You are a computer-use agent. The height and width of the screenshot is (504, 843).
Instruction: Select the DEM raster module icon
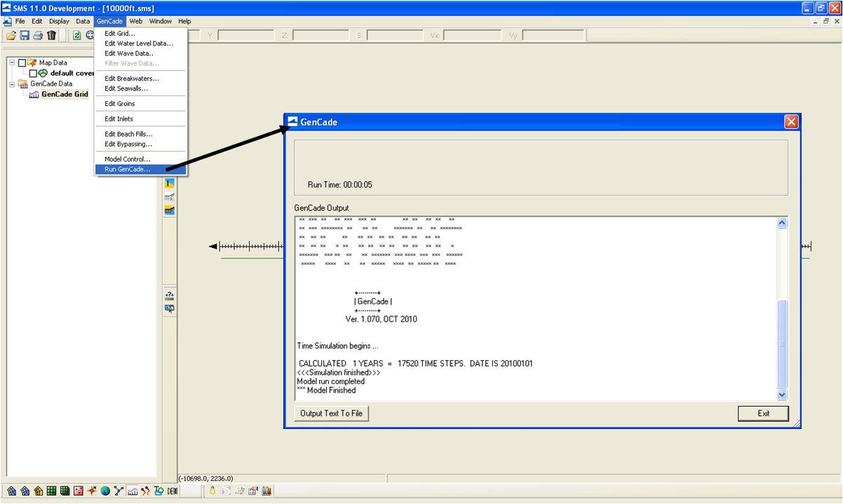click(173, 491)
